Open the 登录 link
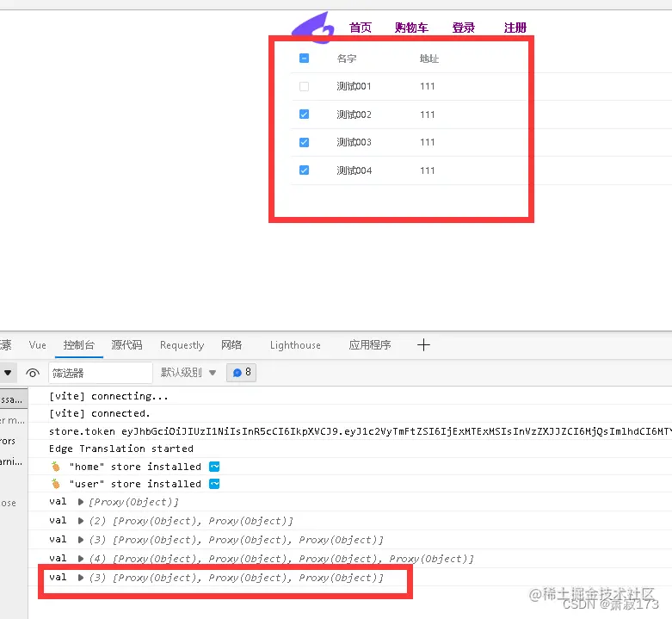This screenshot has height=619, width=672. click(x=464, y=28)
